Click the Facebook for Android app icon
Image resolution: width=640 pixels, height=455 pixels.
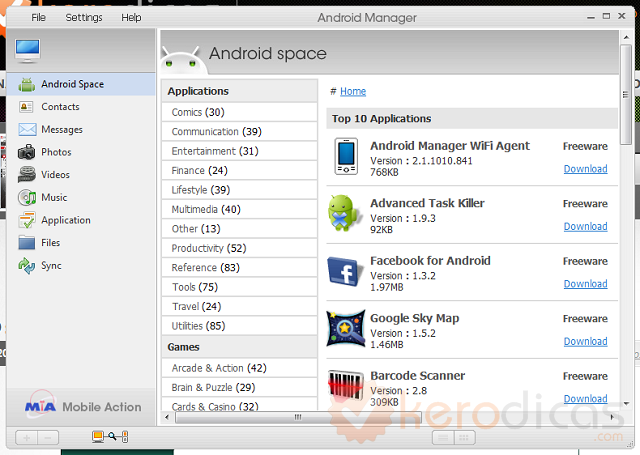345,271
